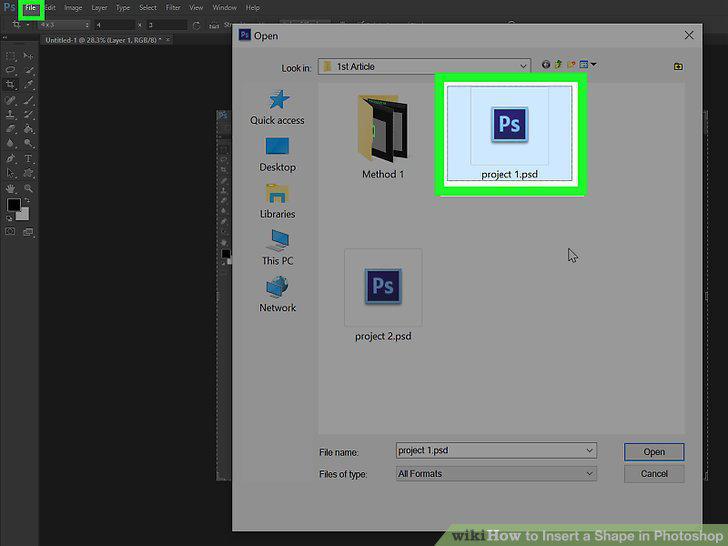Click the create new folder icon
This screenshot has width=728, height=546.
click(x=678, y=66)
